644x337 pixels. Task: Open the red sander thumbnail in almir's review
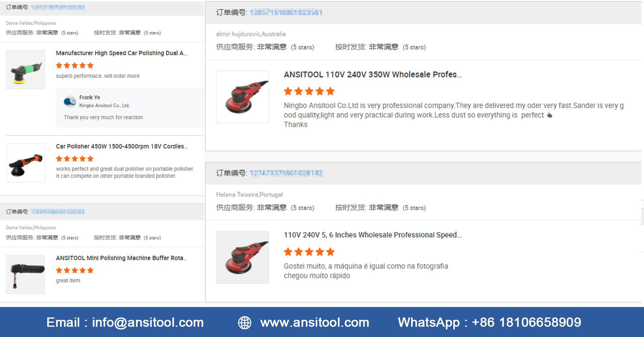pos(242,97)
